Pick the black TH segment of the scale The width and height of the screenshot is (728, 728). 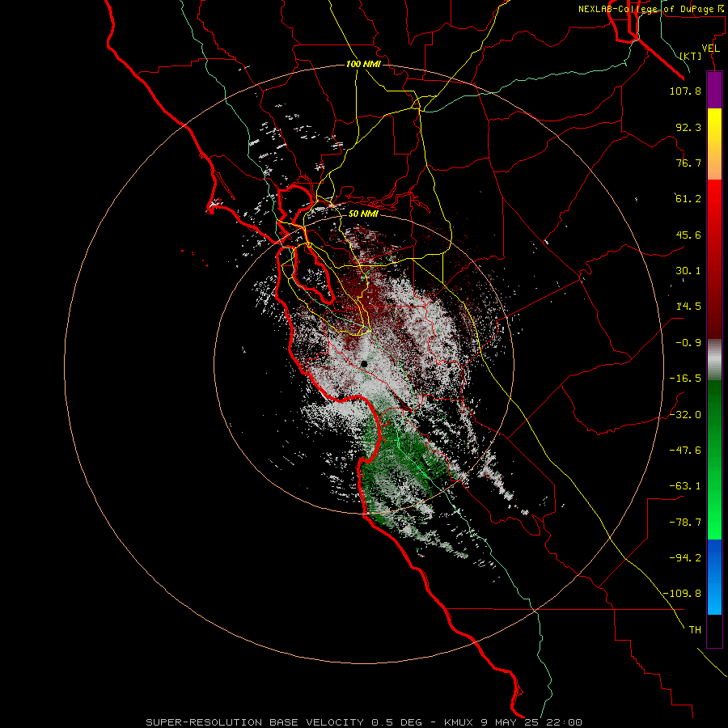click(714, 630)
